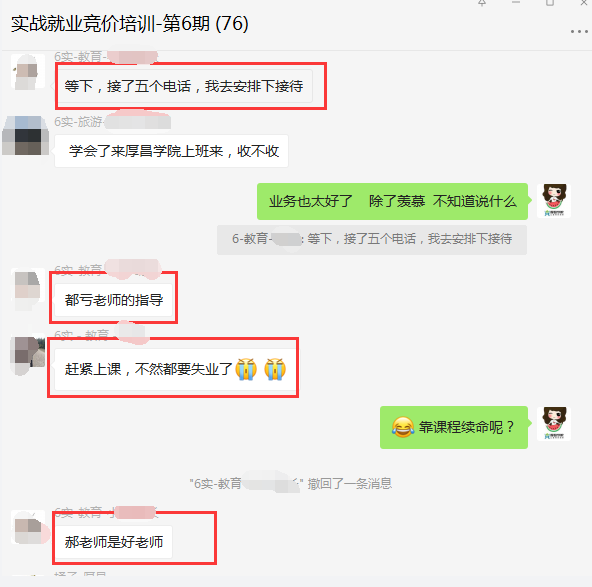Screen dimensions: 592x587
Task: Open the three-dots chat info menu
Action: (x=579, y=32)
